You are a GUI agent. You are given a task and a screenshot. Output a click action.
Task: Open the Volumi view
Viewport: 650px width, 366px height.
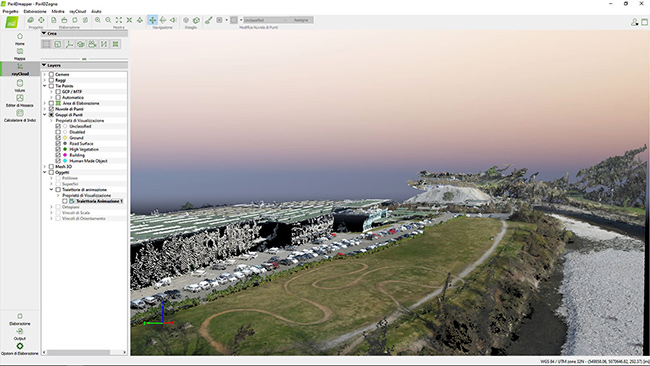(x=19, y=86)
